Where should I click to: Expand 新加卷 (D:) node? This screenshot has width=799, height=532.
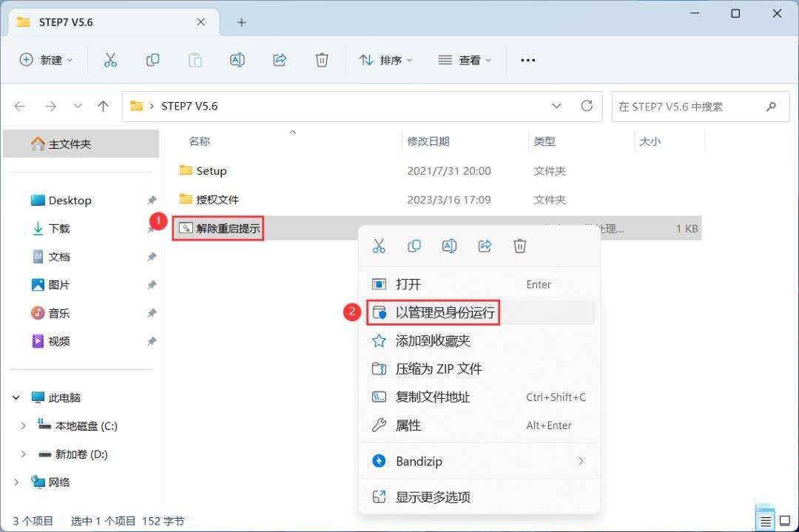point(23,454)
